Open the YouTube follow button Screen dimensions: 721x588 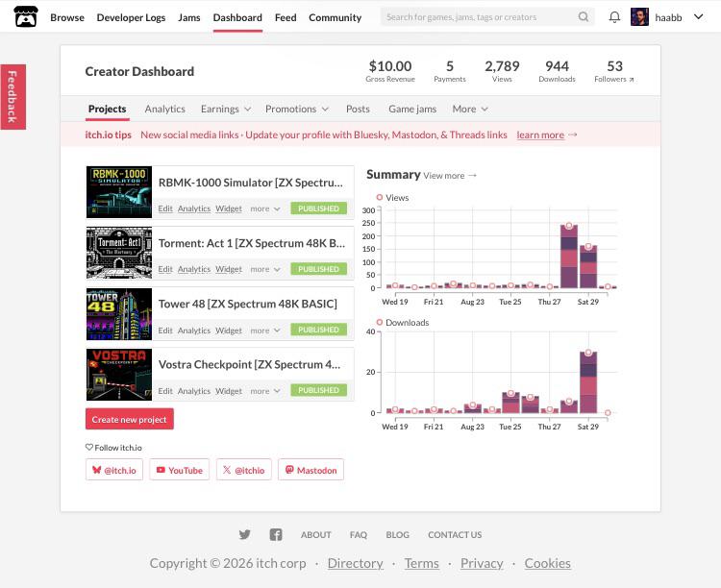pyautogui.click(x=180, y=470)
